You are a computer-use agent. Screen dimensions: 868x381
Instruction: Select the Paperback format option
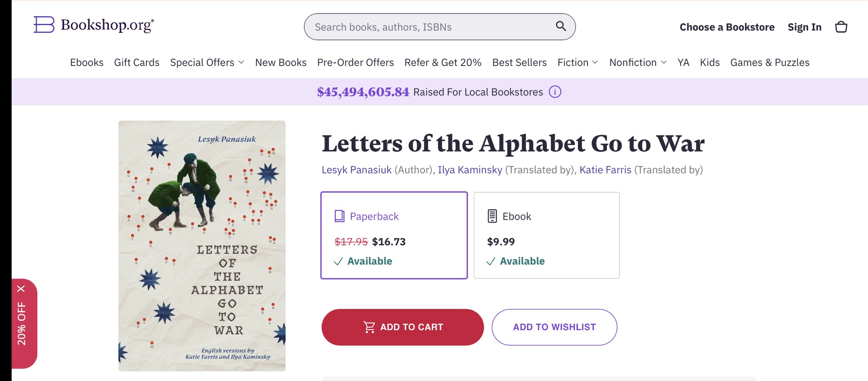point(394,235)
